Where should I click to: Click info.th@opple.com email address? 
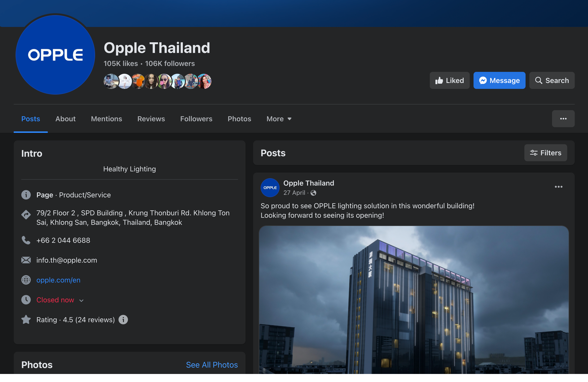click(x=67, y=260)
